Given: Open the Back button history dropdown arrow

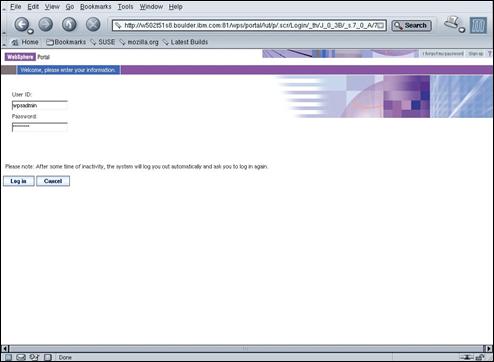Looking at the screenshot, I should (x=31, y=31).
